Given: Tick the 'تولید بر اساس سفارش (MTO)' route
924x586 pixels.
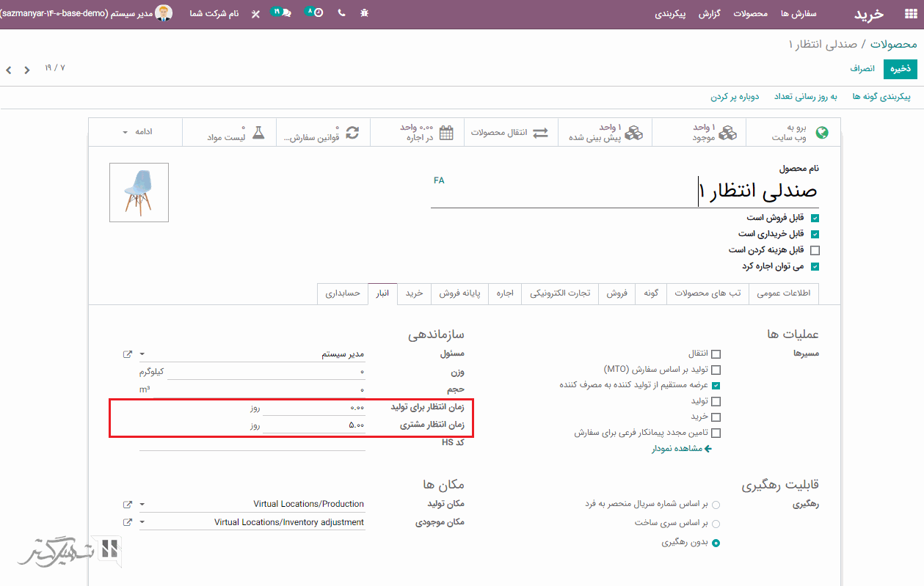Looking at the screenshot, I should click(716, 370).
